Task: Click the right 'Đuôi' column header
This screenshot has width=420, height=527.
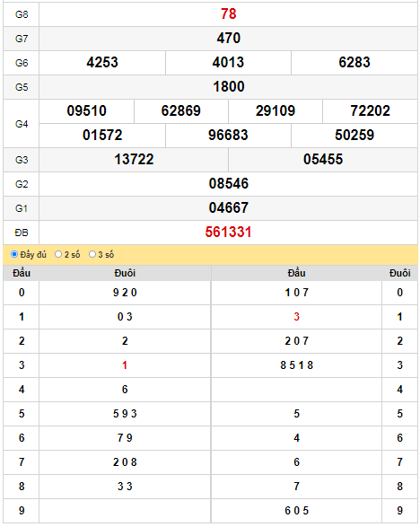Action: tap(400, 273)
